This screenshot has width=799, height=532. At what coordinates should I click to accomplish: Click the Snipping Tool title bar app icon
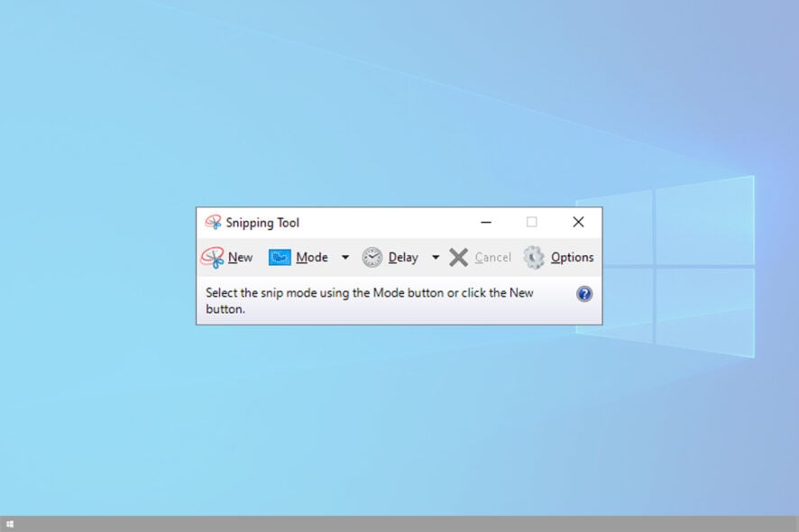[213, 222]
